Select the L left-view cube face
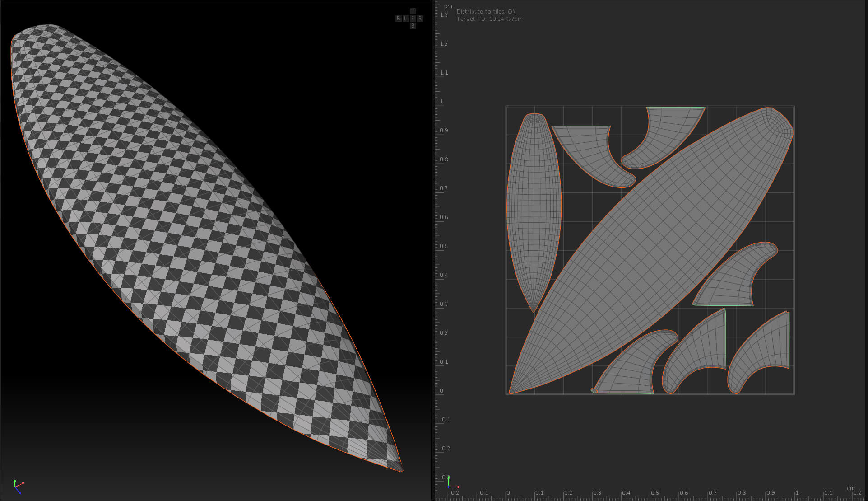This screenshot has height=501, width=868. 406,19
